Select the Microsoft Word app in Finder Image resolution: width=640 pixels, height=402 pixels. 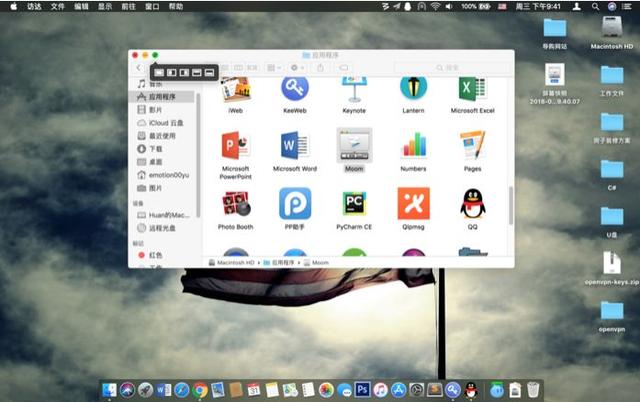pyautogui.click(x=295, y=145)
